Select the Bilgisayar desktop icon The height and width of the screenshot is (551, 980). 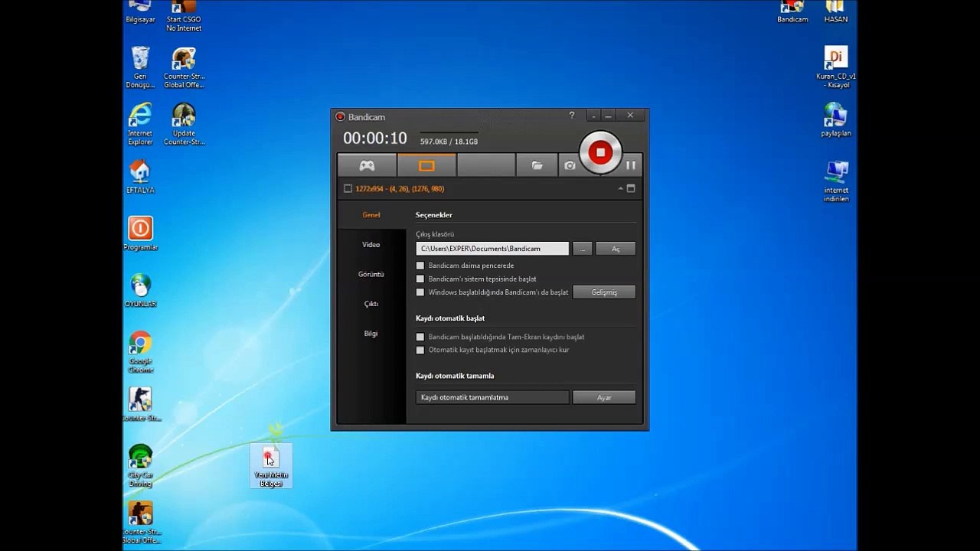pyautogui.click(x=140, y=11)
